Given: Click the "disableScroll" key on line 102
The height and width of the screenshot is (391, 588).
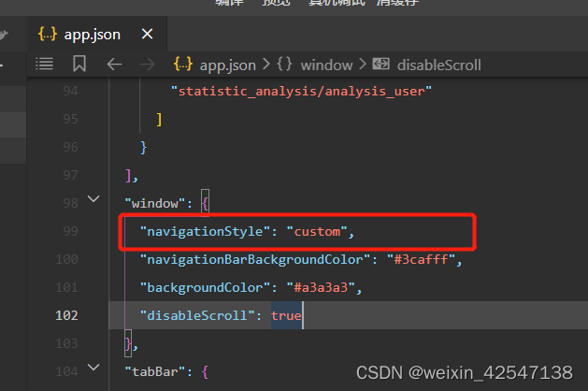Looking at the screenshot, I should [197, 315].
